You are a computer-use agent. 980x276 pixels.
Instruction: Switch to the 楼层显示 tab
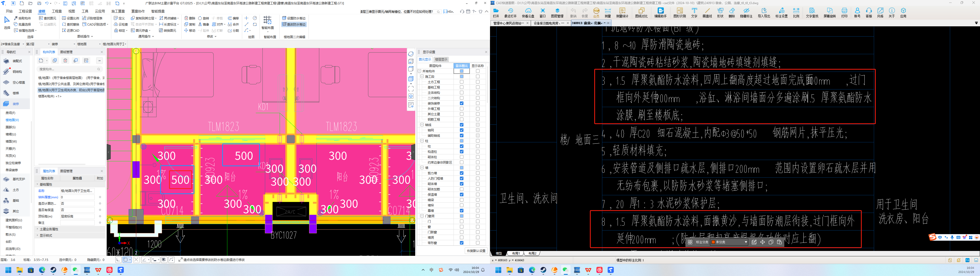[x=441, y=60]
